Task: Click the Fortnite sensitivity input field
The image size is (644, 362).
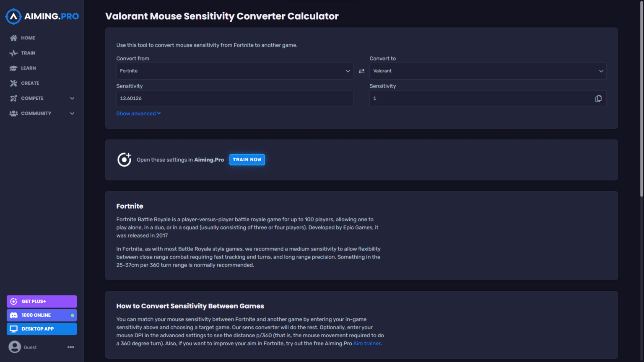Action: [x=235, y=98]
